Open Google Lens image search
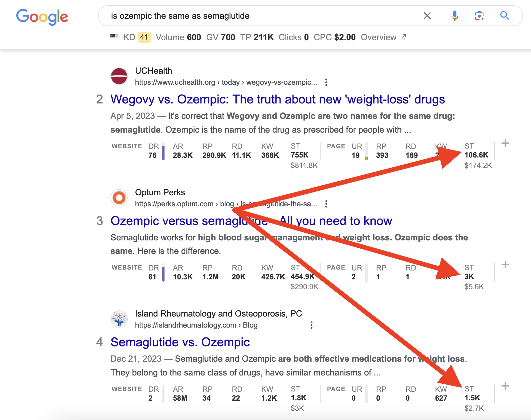The height and width of the screenshot is (420, 531). click(479, 16)
